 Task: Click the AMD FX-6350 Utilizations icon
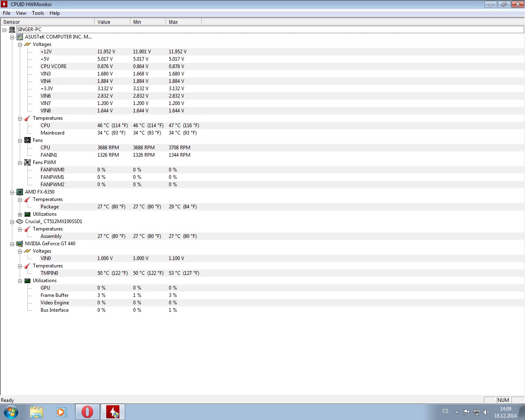[x=27, y=214]
